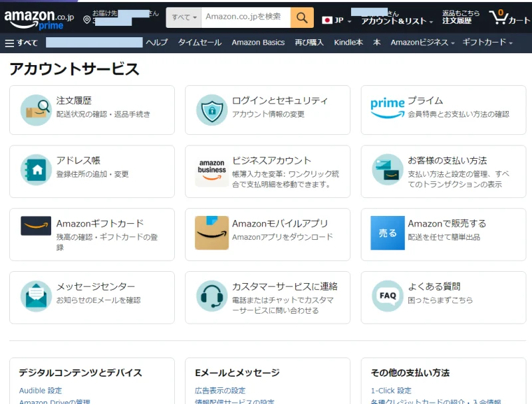Viewport: 532px width, 404px height.
Task: Open Kindle本 in the navigation bar
Action: (x=348, y=43)
